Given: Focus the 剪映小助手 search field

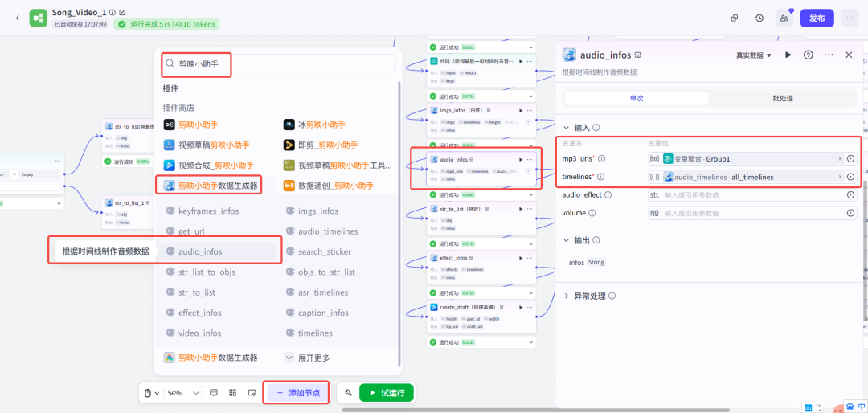Looking at the screenshot, I should [279, 63].
